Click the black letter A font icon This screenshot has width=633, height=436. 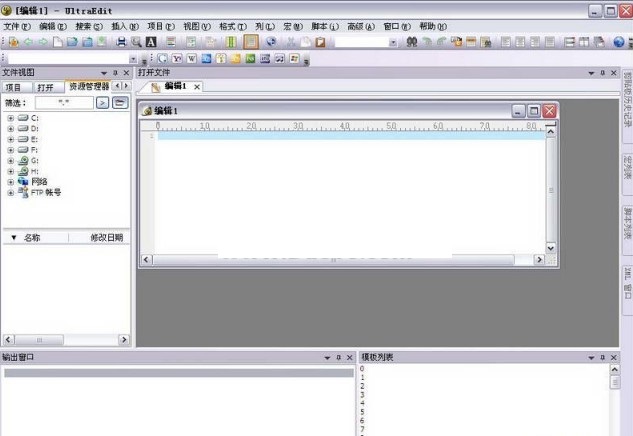151,42
